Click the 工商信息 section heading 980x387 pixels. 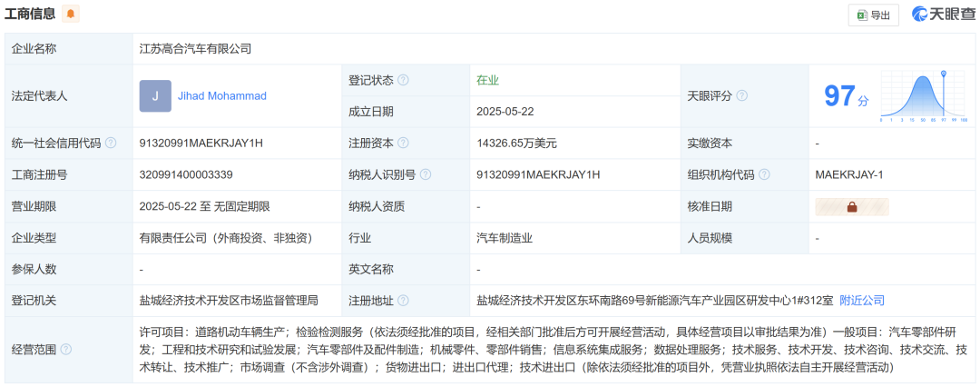[x=29, y=14]
